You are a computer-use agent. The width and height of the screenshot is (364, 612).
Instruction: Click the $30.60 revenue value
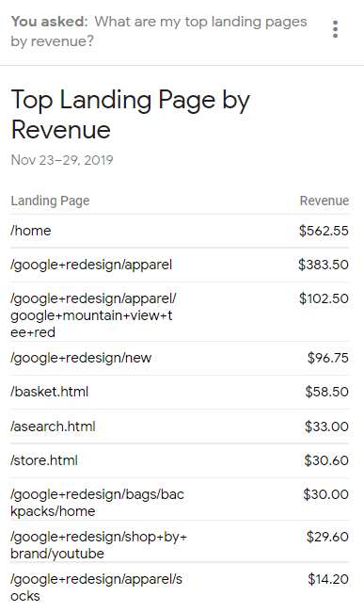326,460
